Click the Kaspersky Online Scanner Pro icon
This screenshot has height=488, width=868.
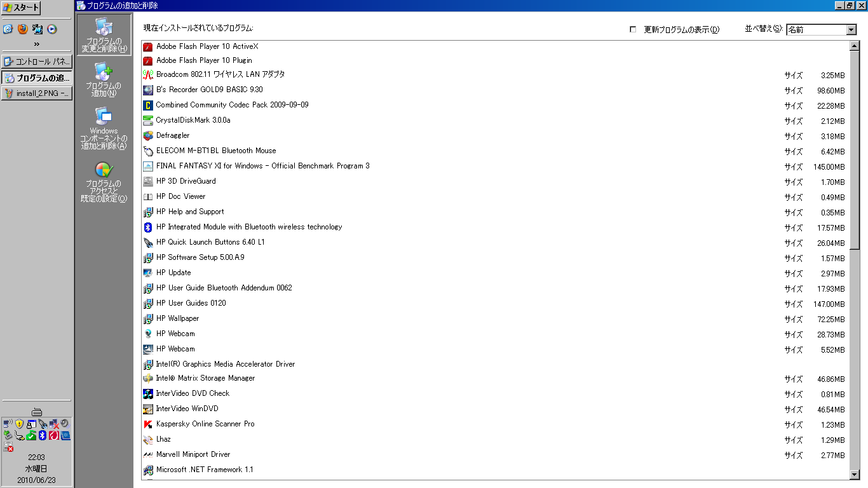[148, 424]
